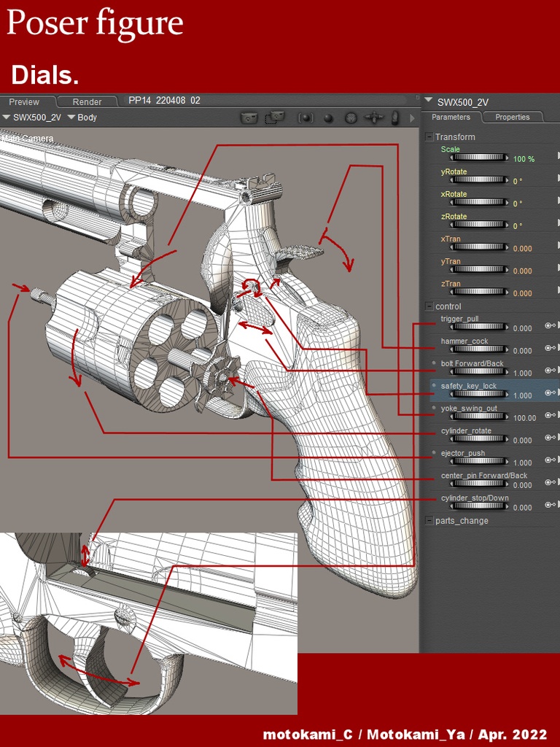Click the keyframe icon for yoke_swing_out
Screen dimensions: 560x747
tap(550, 415)
